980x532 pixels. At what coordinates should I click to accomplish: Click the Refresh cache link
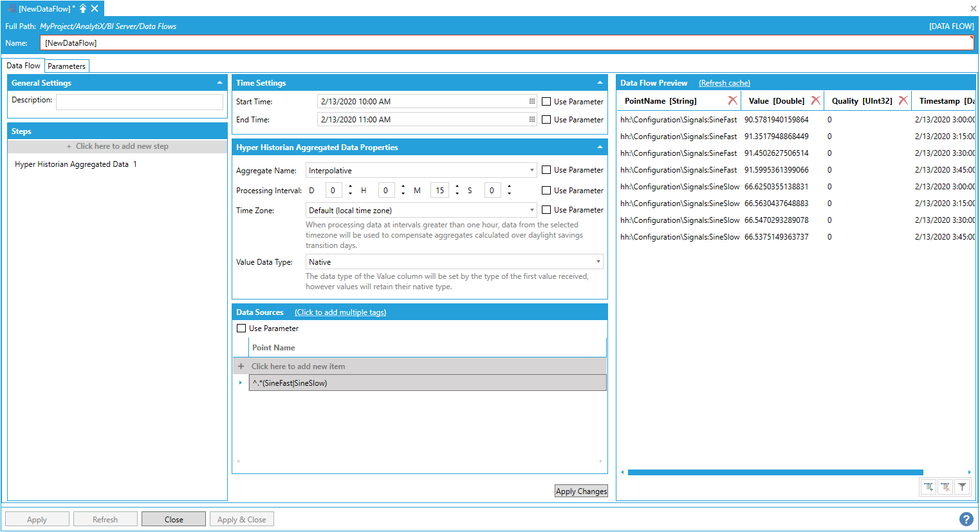coord(724,83)
